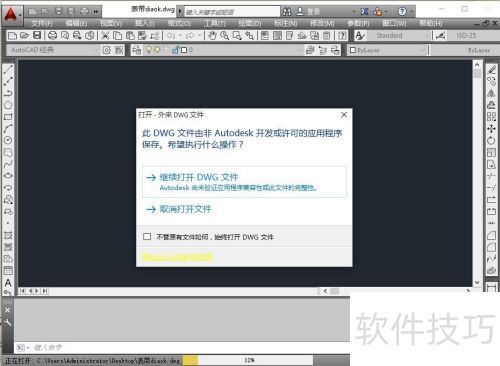The width and height of the screenshot is (500, 366).
Task: Click the layer color square swatch
Action: tap(184, 50)
